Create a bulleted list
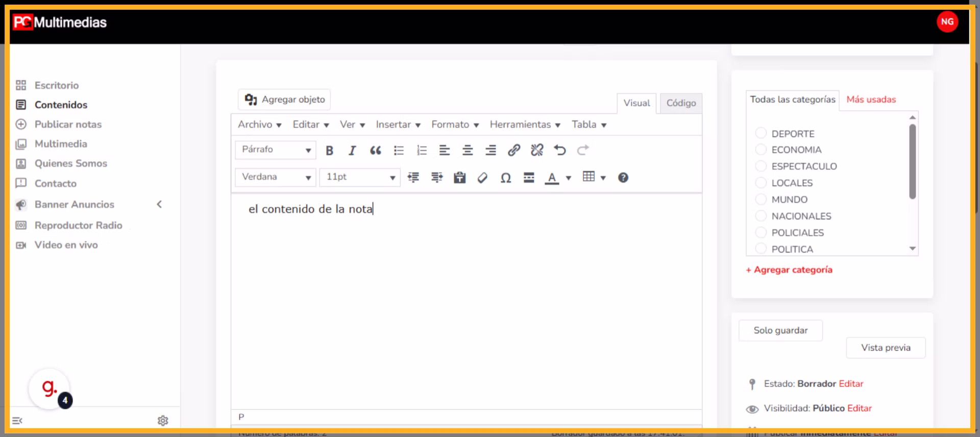Image resolution: width=980 pixels, height=437 pixels. click(x=399, y=150)
